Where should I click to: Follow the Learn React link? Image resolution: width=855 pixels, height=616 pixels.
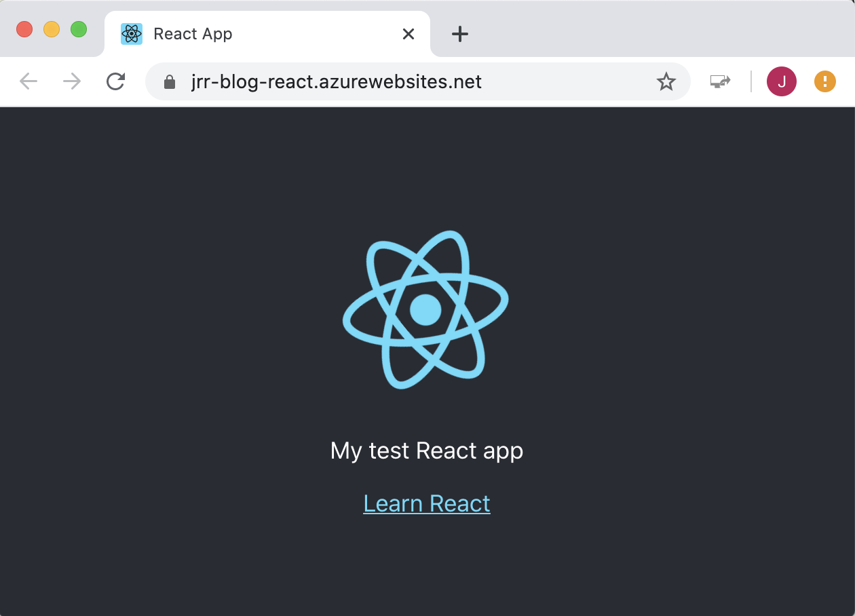pyautogui.click(x=427, y=503)
